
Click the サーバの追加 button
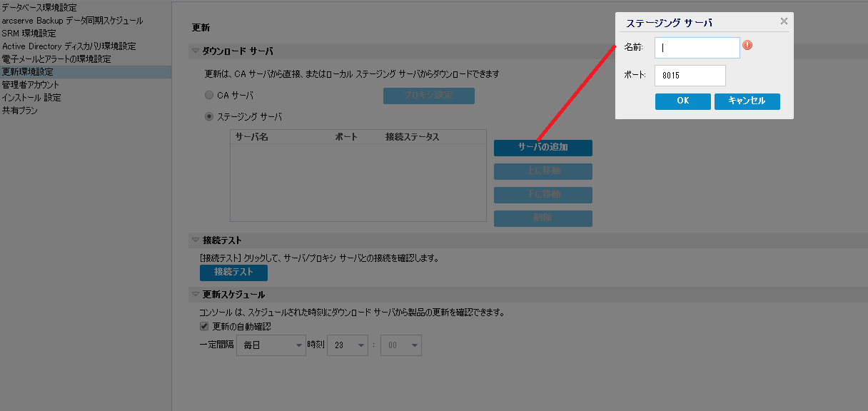point(543,148)
